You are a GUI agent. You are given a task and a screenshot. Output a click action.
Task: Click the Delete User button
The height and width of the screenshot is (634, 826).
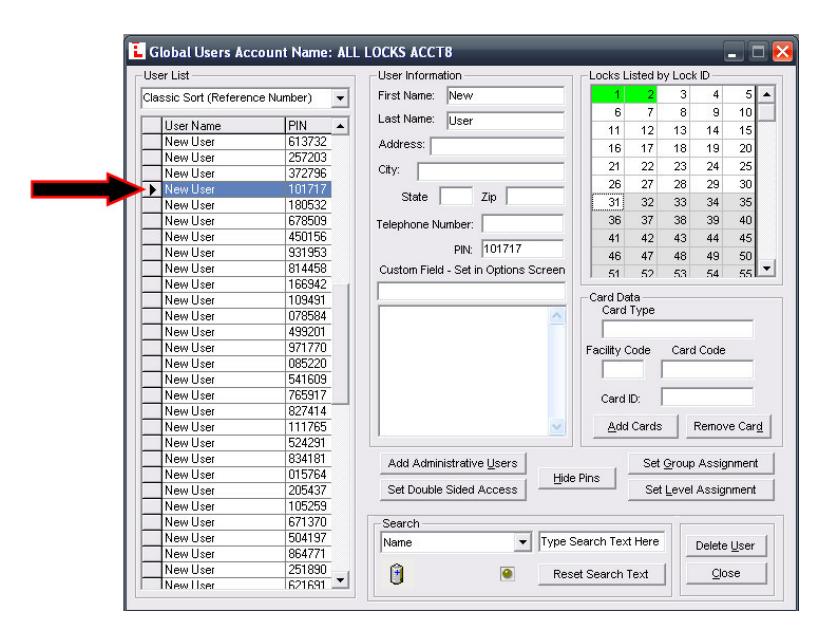[725, 546]
